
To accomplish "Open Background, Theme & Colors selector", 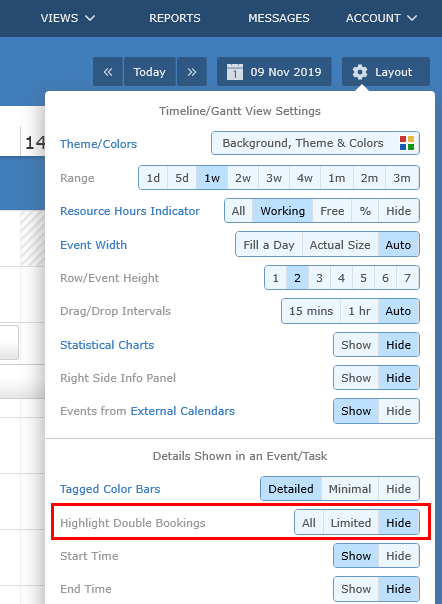I will (315, 143).
